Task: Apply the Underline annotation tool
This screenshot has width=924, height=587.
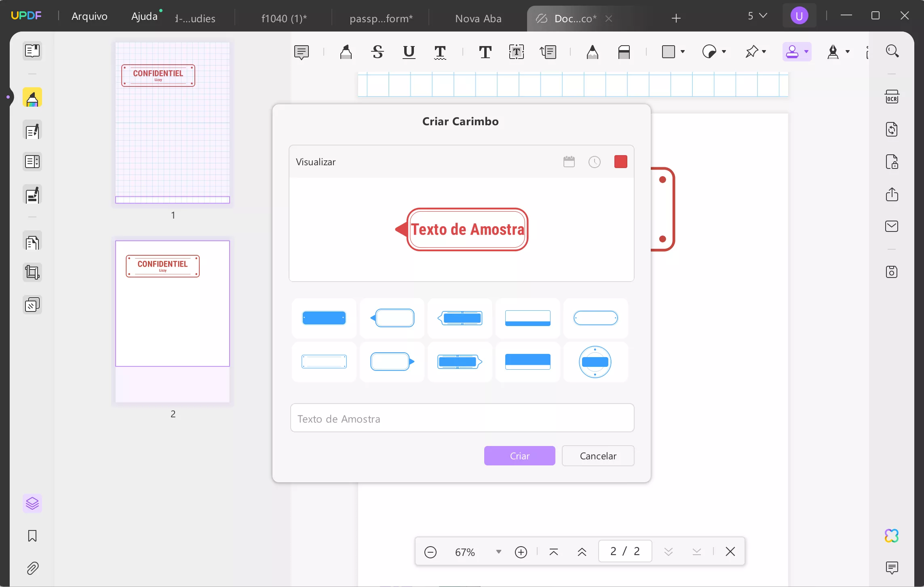Action: click(x=409, y=52)
